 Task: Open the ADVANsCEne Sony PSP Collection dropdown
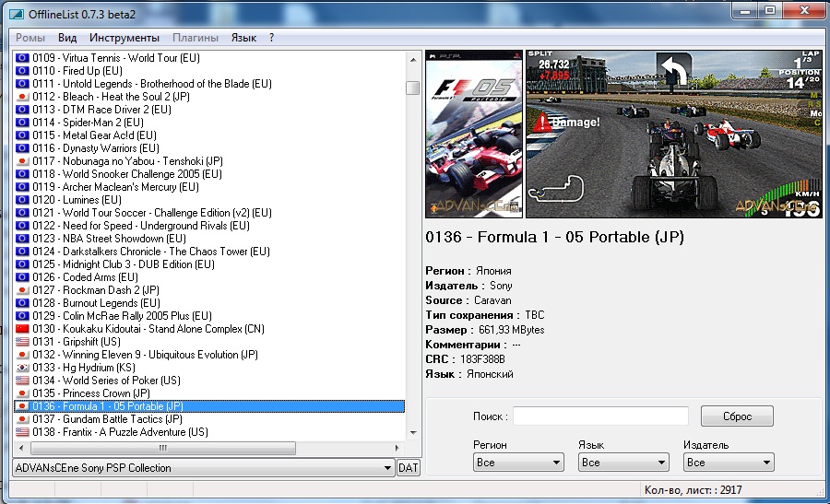click(203, 468)
